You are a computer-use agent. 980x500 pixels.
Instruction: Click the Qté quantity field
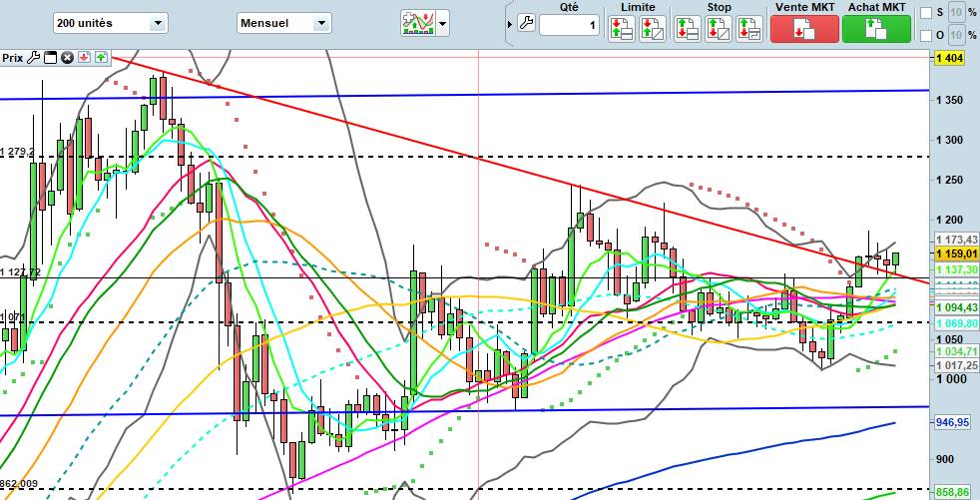569,25
